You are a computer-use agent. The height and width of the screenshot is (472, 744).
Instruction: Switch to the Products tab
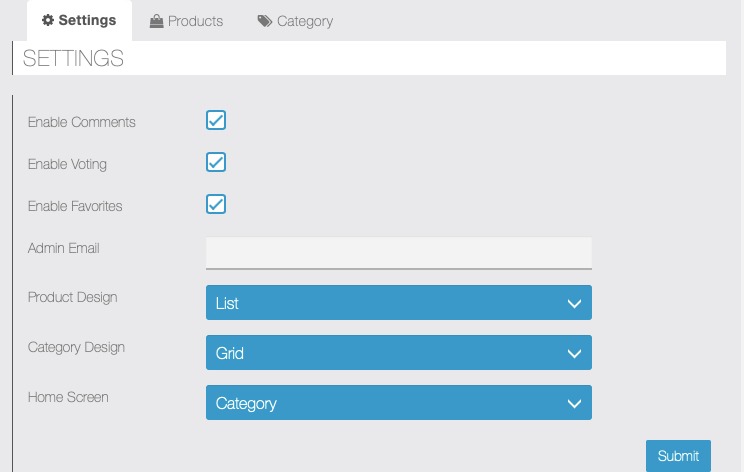click(186, 21)
